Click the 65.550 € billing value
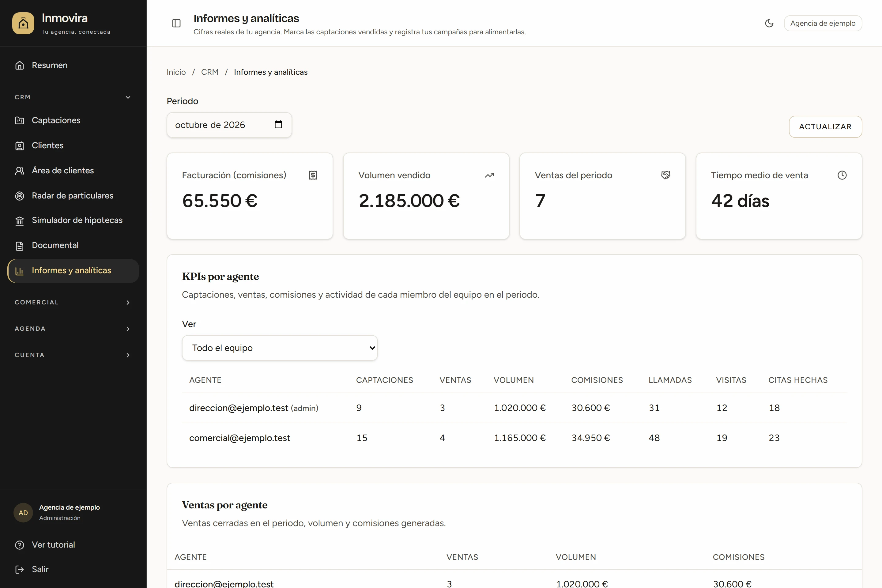This screenshot has height=588, width=882. pyautogui.click(x=220, y=201)
